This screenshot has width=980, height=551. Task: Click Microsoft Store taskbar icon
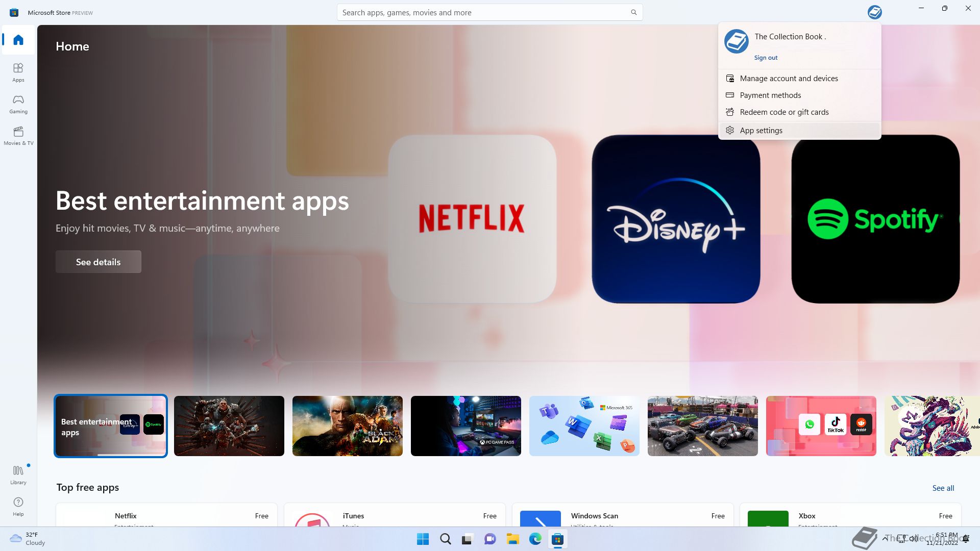tap(557, 539)
